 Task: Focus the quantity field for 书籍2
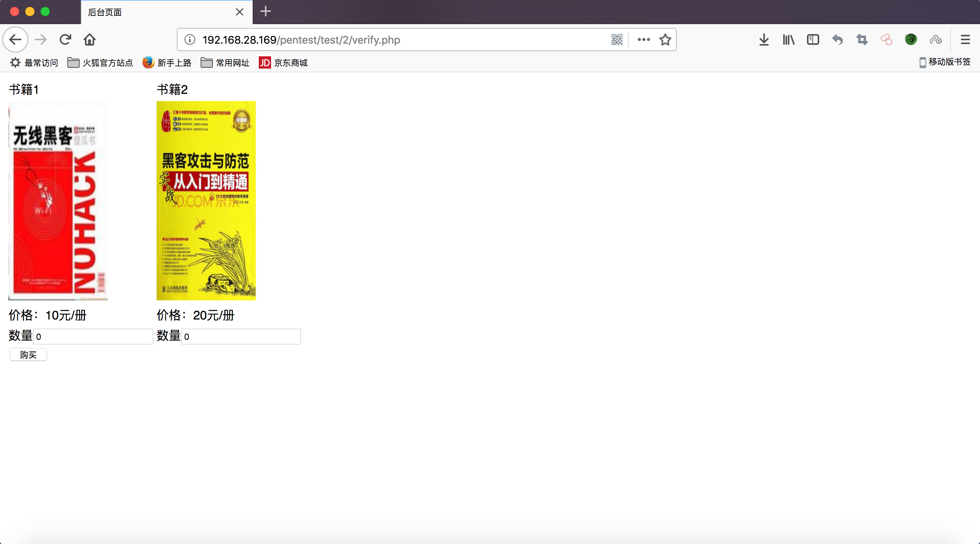[241, 336]
